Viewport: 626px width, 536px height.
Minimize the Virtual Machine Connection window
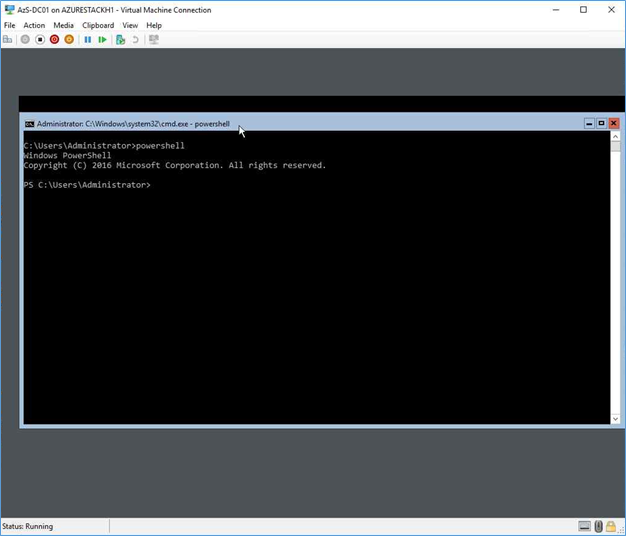(556, 10)
